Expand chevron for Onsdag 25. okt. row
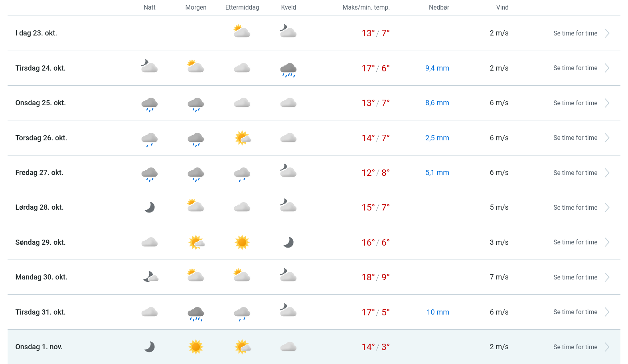Image resolution: width=628 pixels, height=364 pixels. (607, 103)
